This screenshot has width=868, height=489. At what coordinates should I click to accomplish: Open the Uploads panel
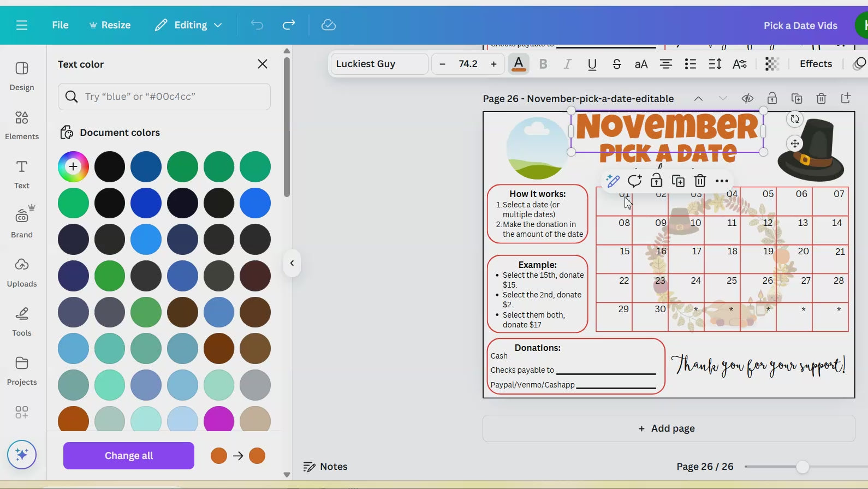(22, 272)
